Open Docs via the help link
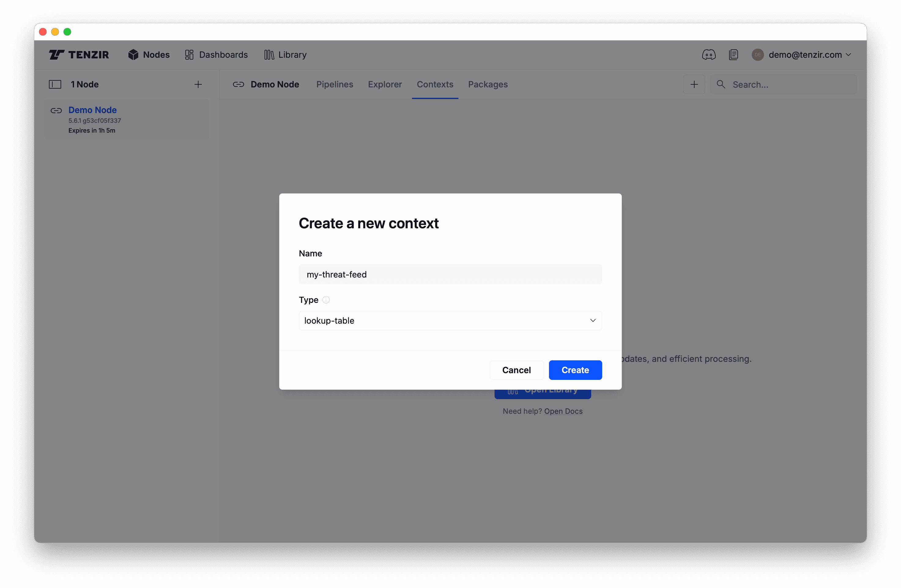The image size is (901, 588). click(x=563, y=411)
